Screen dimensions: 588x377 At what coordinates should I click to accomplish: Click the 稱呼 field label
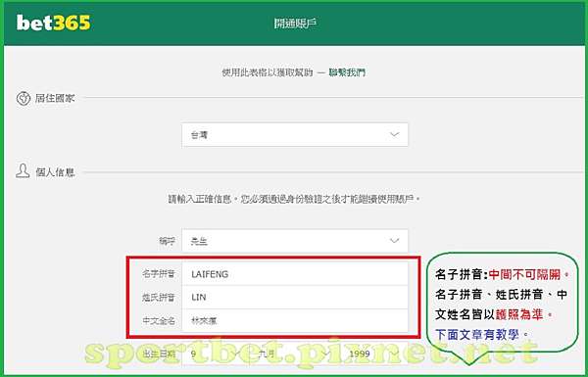point(167,241)
